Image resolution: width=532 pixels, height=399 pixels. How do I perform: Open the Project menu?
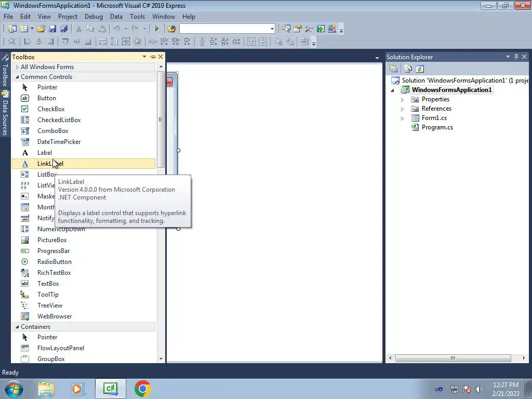coord(68,16)
